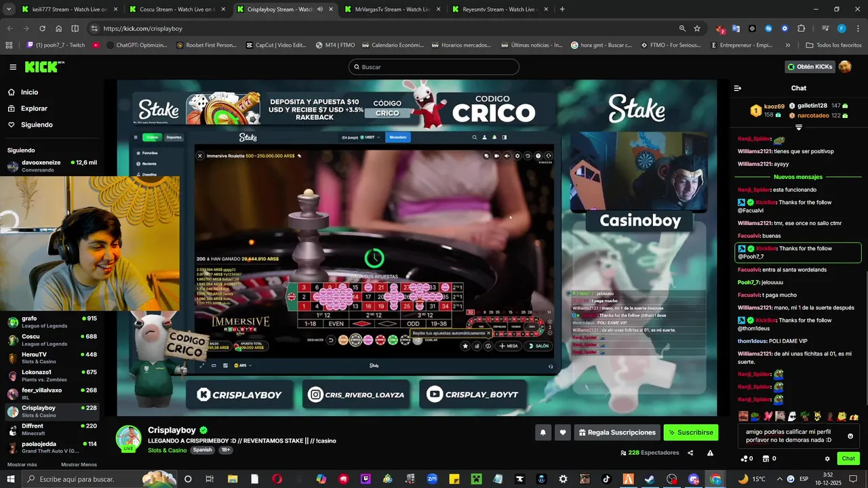
Task: Switch to the Coscu Stream tab
Action: [x=176, y=9]
